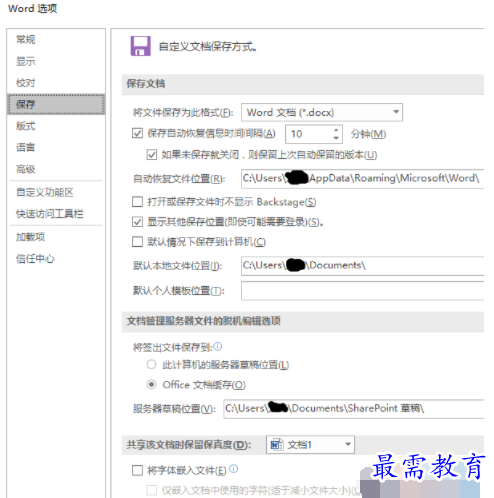Click the 保存文档 section heading

tap(146, 84)
